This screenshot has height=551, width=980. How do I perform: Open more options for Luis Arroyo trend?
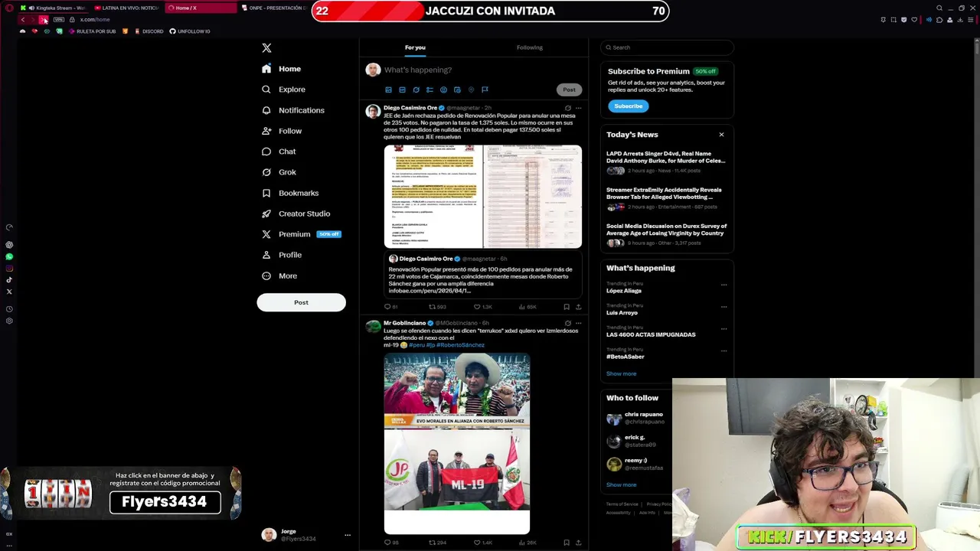tap(724, 307)
